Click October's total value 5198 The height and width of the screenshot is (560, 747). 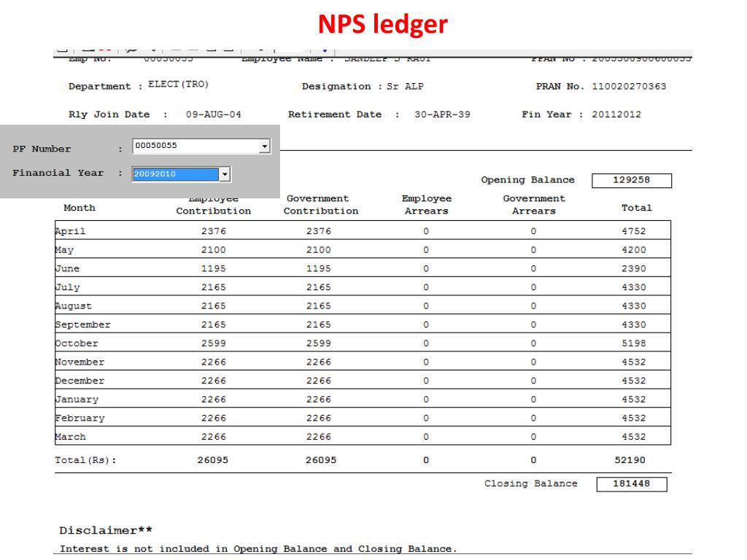point(634,343)
